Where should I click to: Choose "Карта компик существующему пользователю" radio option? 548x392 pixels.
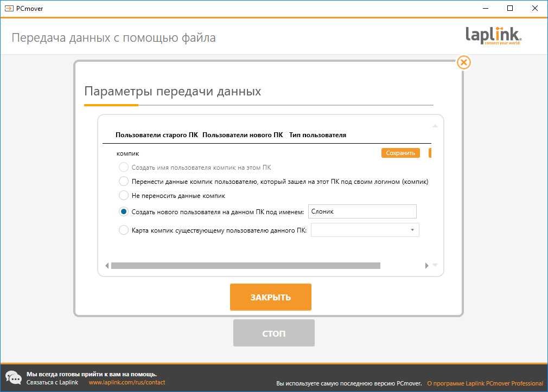(124, 230)
